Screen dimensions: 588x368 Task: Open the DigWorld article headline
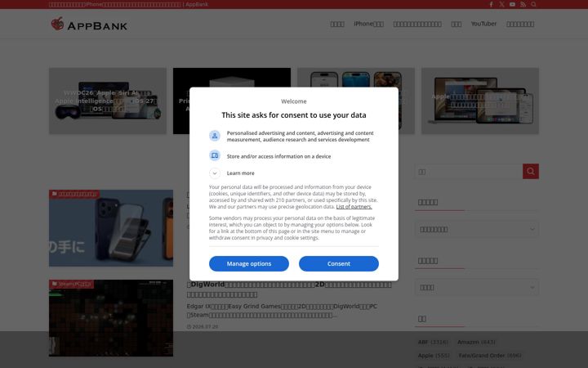tap(289, 289)
